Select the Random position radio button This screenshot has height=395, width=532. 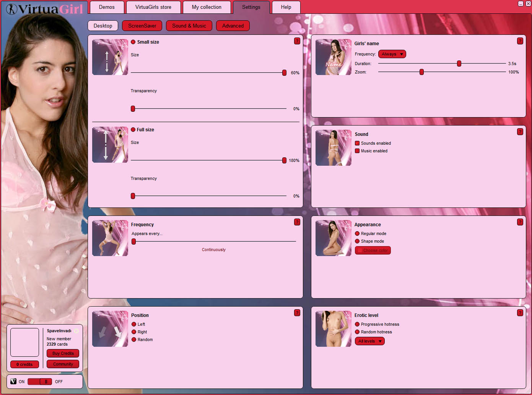[134, 340]
